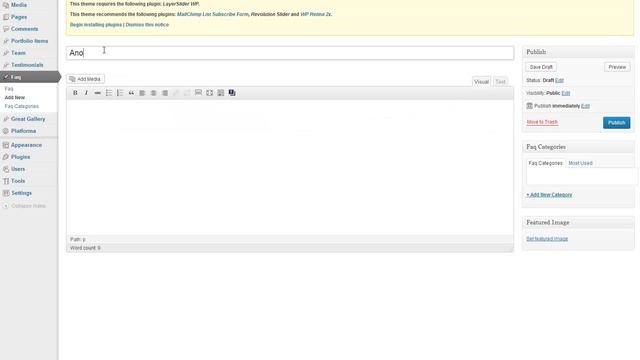Show the kitchen sink toolbar row

click(x=221, y=93)
